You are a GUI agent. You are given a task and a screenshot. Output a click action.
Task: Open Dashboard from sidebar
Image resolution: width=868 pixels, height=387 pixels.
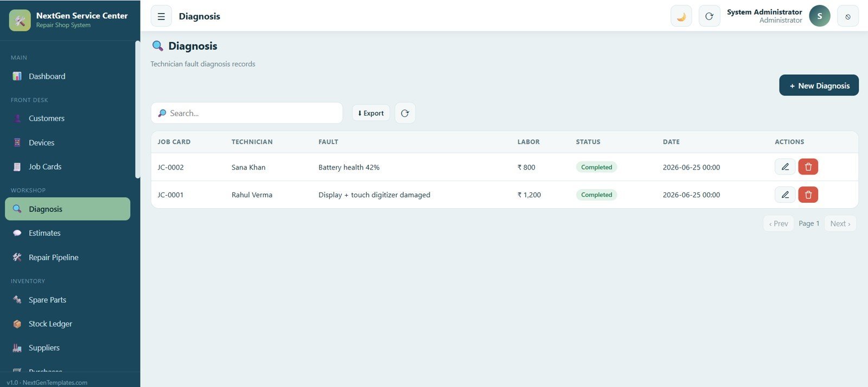click(67, 76)
